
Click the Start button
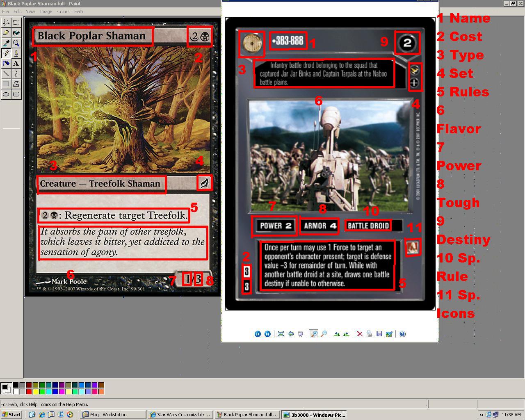tap(11, 415)
